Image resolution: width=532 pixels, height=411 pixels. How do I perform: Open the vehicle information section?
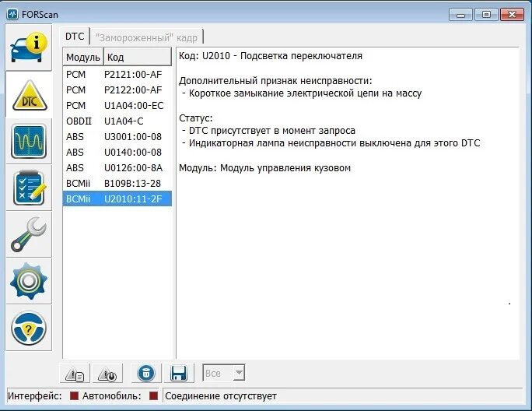29,47
